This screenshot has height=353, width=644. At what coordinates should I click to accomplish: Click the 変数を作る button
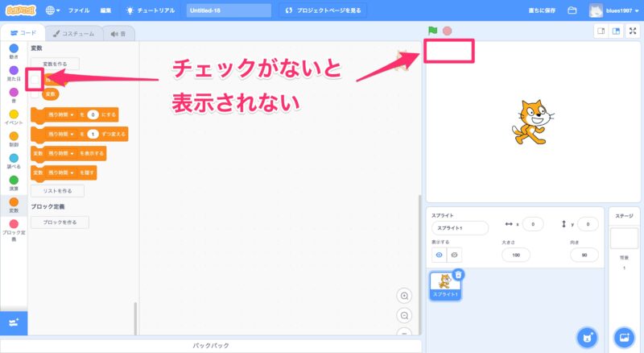point(55,63)
